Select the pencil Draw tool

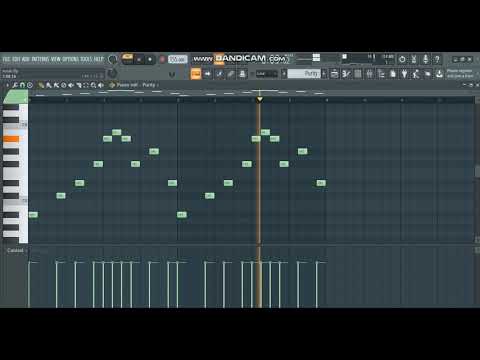41,85
